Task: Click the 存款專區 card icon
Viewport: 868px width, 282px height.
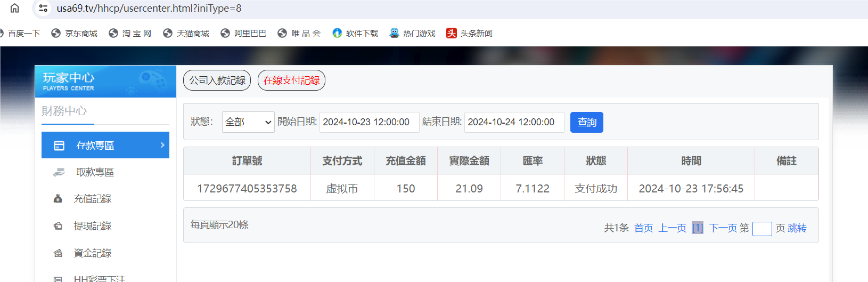Action: pyautogui.click(x=59, y=146)
